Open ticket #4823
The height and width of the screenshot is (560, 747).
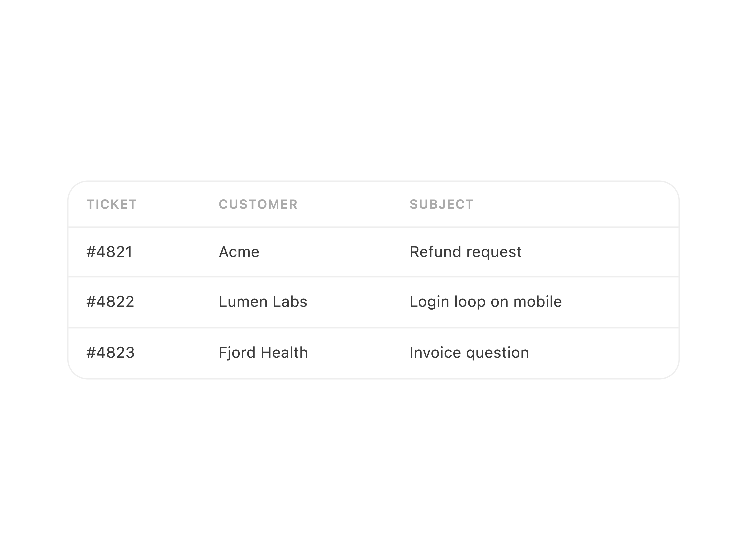click(x=110, y=352)
